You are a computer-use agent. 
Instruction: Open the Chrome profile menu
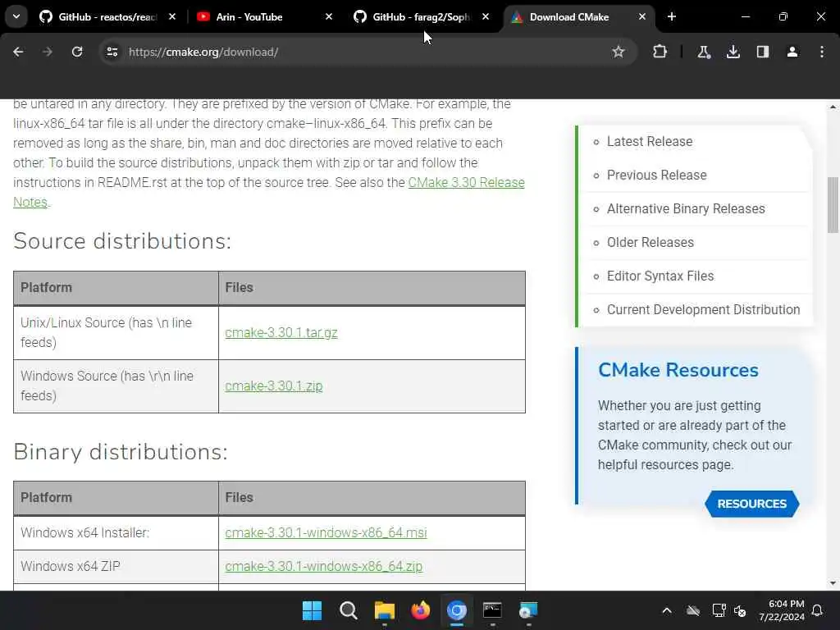click(x=792, y=52)
